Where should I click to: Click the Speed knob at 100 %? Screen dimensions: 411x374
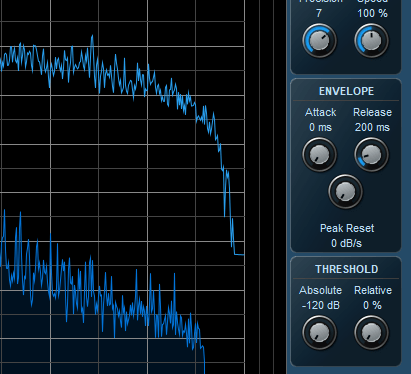(371, 41)
